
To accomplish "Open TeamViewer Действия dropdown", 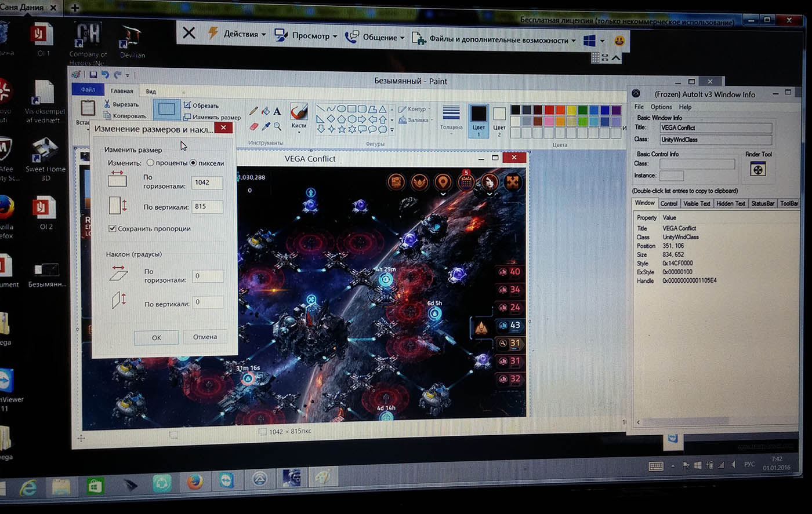I will pos(237,34).
